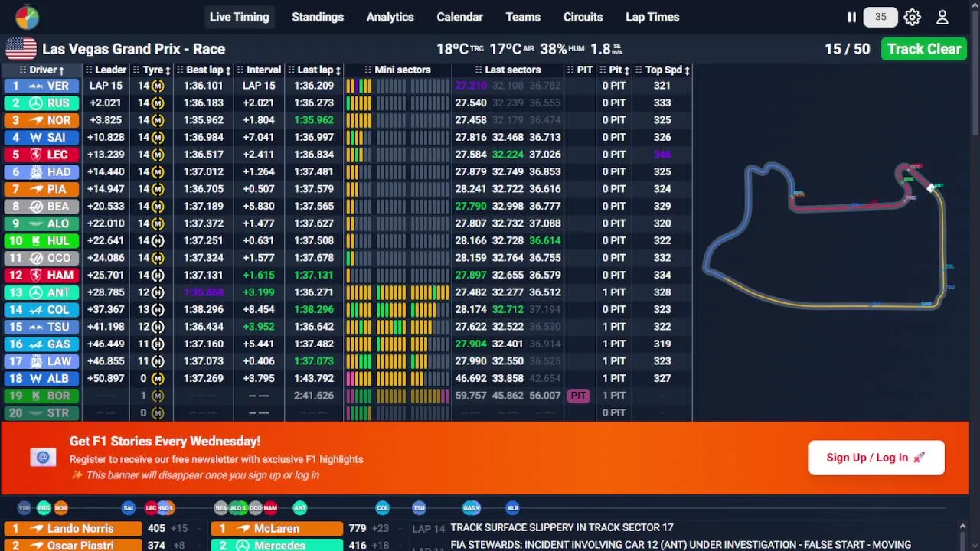
Task: Click the delay counter showing 35
Action: click(x=880, y=17)
